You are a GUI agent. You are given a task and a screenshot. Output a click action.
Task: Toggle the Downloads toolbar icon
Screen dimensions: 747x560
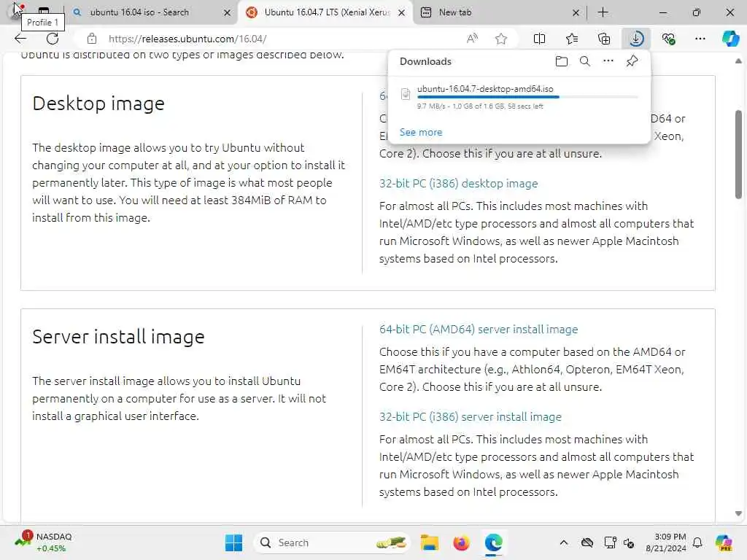pos(636,39)
